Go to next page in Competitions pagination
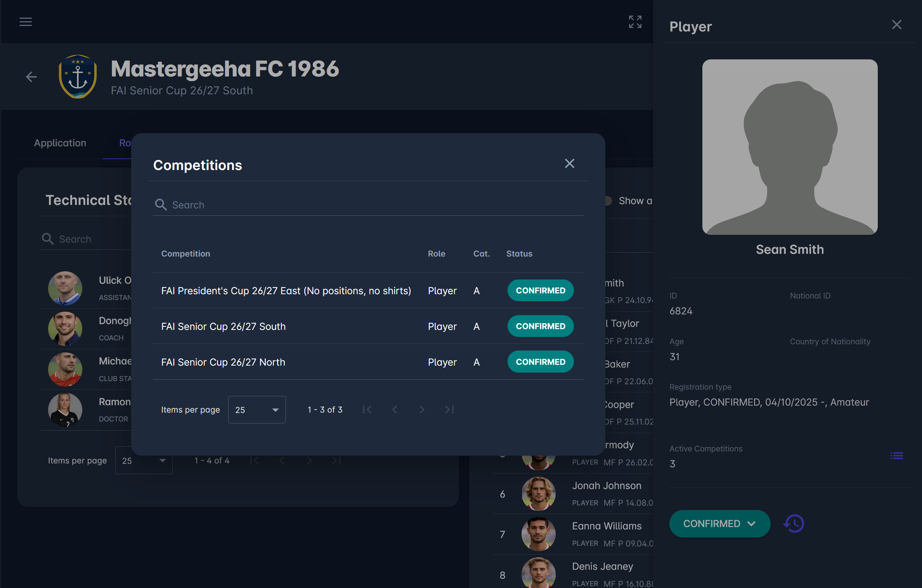The image size is (922, 588). [422, 409]
